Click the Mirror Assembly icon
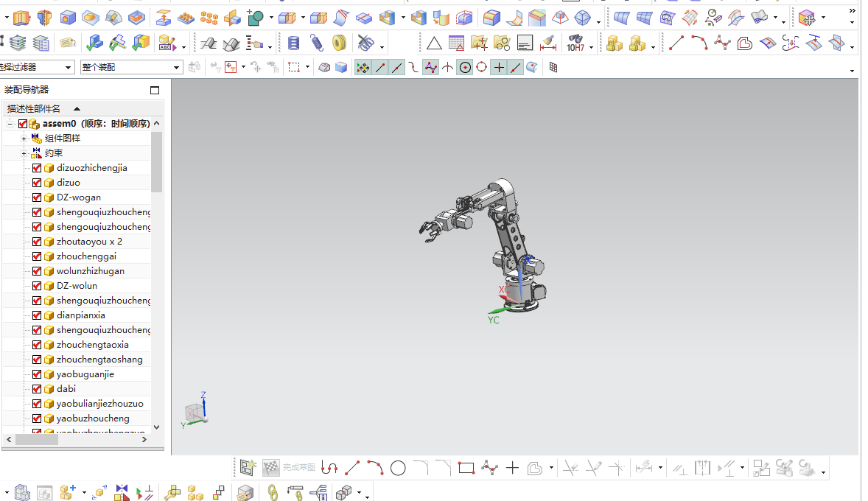The image size is (868, 501). (x=122, y=492)
